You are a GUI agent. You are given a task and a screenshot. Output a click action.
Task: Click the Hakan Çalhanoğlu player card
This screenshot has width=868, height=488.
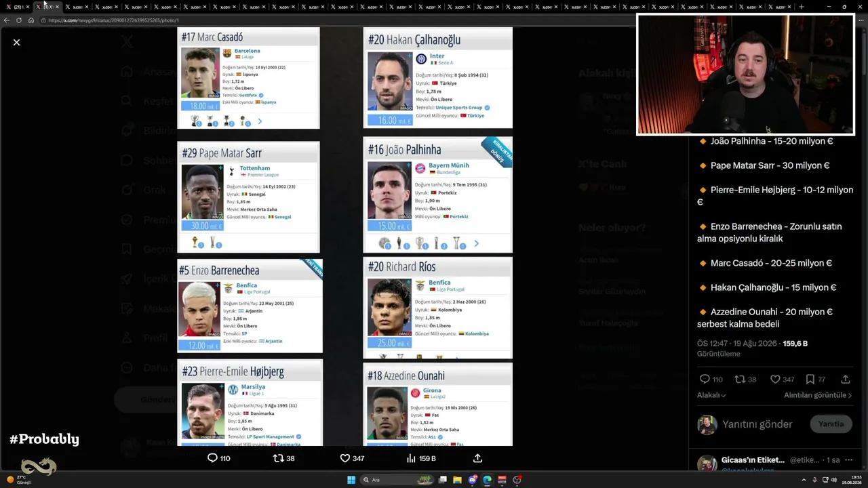[x=438, y=78]
